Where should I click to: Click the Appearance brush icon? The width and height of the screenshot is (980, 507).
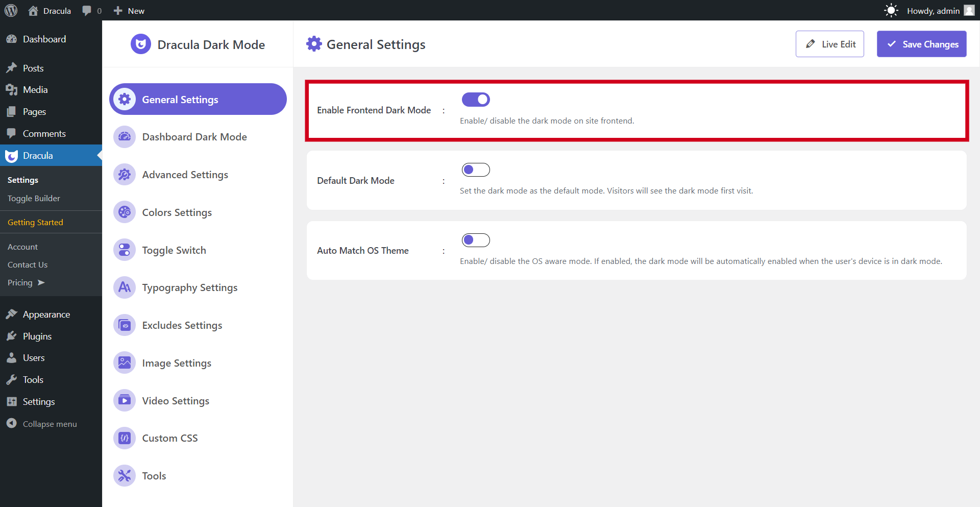click(11, 315)
